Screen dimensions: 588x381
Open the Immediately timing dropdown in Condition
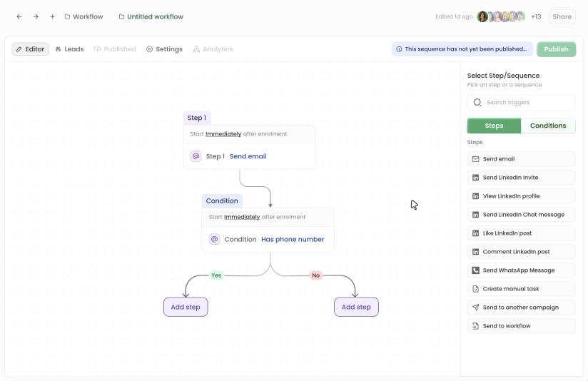pyautogui.click(x=242, y=217)
